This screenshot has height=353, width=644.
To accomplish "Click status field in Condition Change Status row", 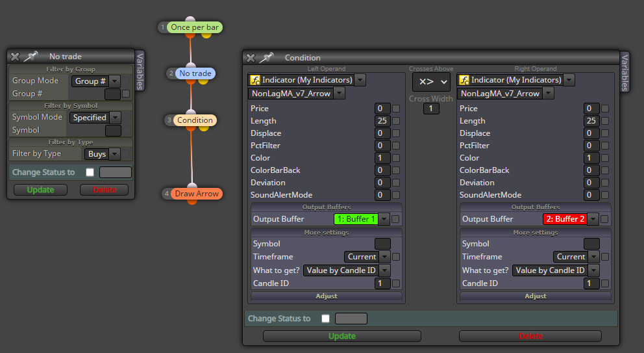I will [351, 319].
